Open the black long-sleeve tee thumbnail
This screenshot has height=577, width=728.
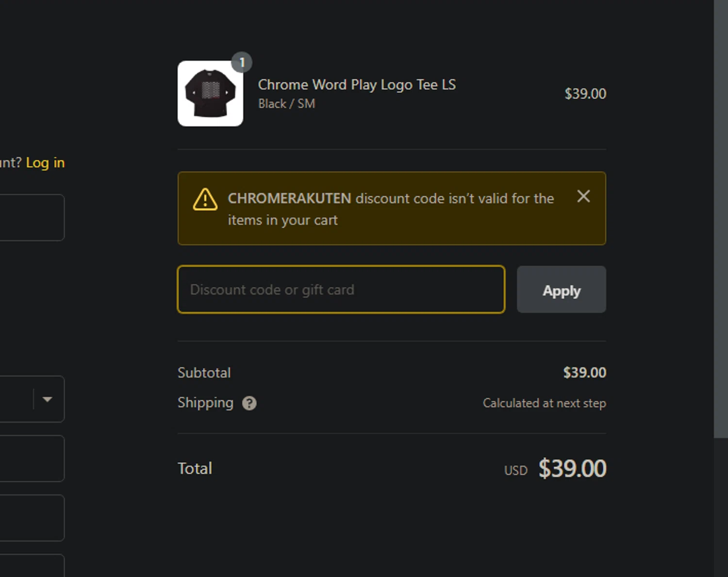click(210, 94)
